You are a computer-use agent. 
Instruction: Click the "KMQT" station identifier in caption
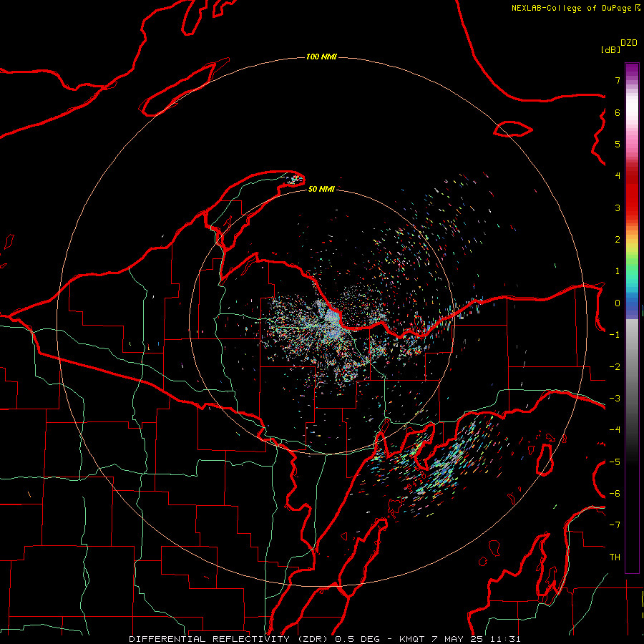(411, 639)
